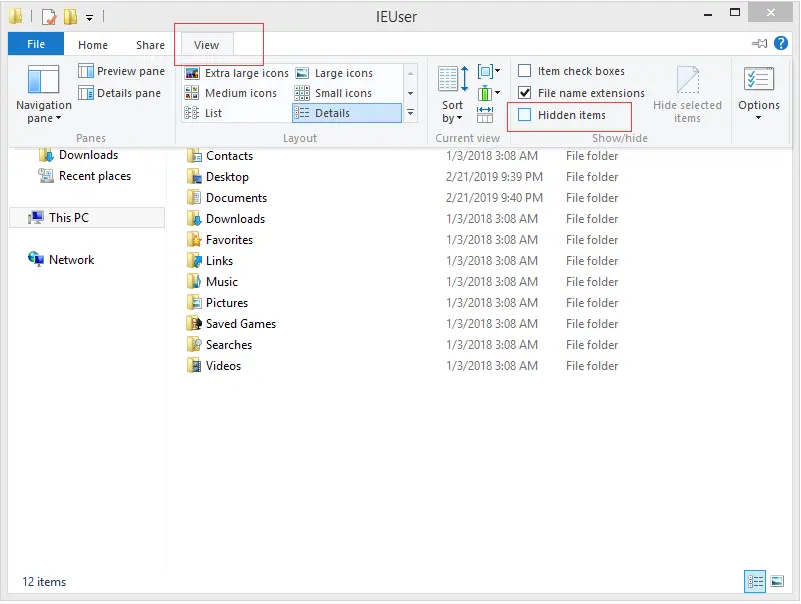Switch layout to Extra large icons

(237, 73)
